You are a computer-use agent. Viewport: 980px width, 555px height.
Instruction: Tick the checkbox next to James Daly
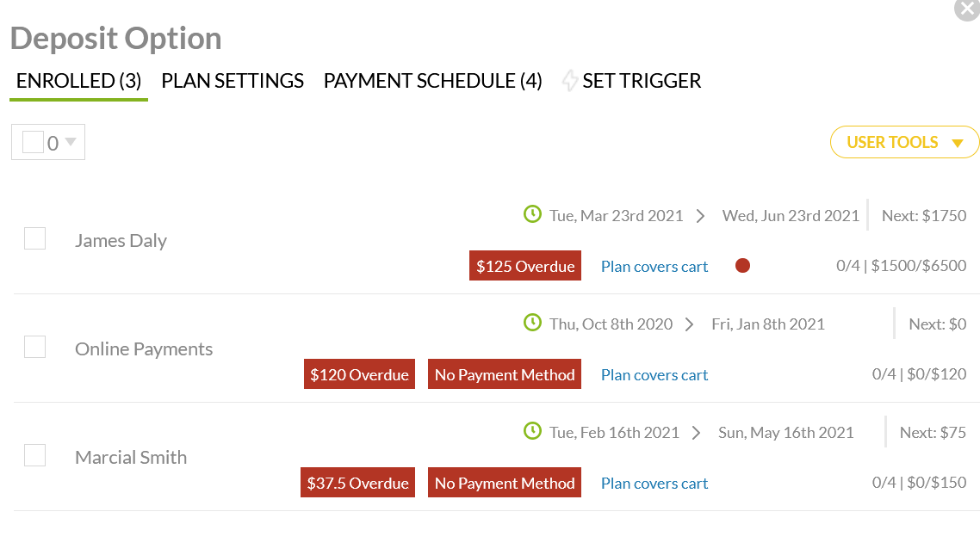point(34,238)
